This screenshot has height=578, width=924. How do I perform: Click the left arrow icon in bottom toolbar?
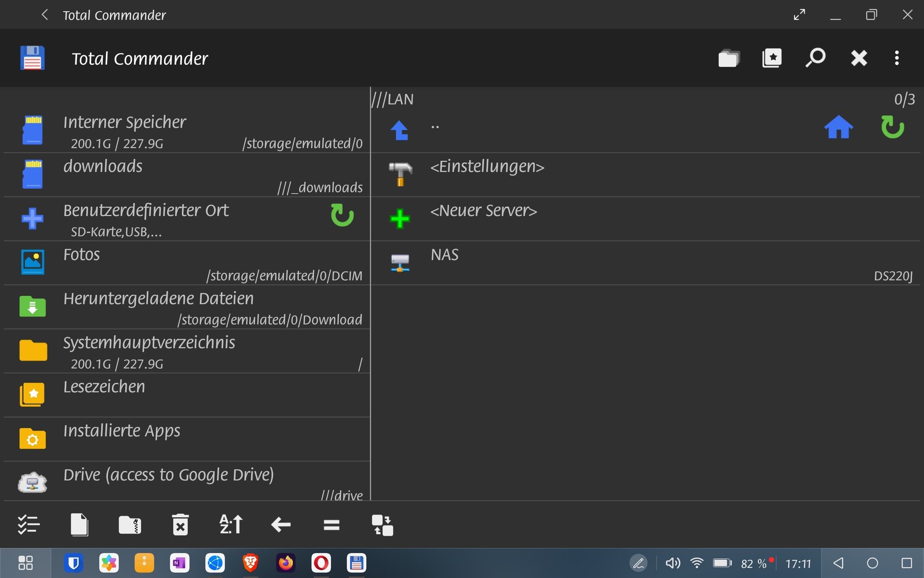(x=281, y=525)
